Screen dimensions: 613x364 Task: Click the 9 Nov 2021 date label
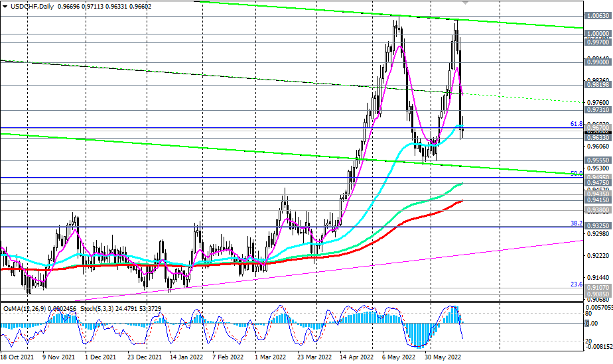point(58,357)
